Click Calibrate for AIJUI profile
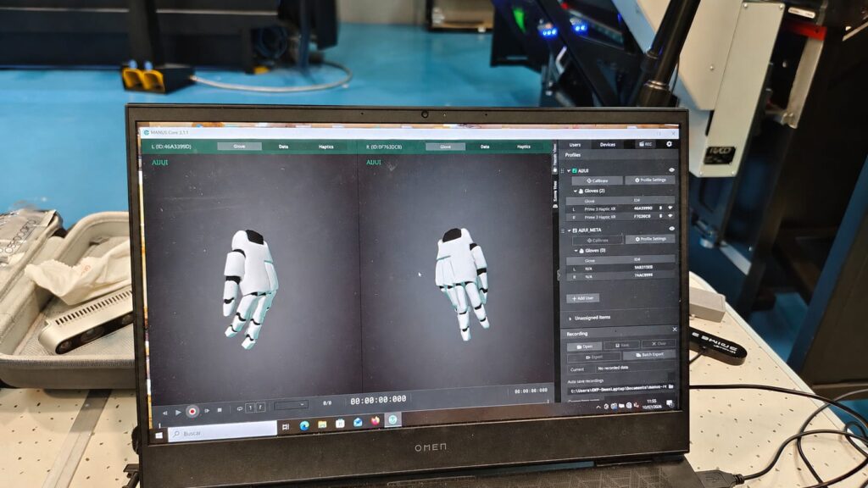The height and width of the screenshot is (488, 868). [x=597, y=181]
